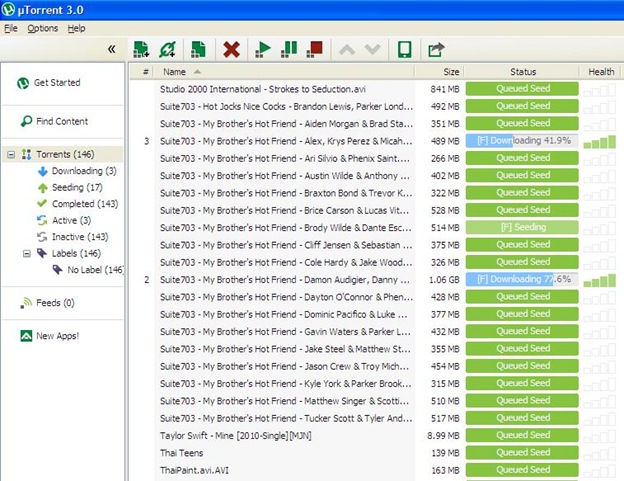Move the torrent up in the queue with the arrow
Viewport: 624px width, 481px height.
tap(347, 49)
